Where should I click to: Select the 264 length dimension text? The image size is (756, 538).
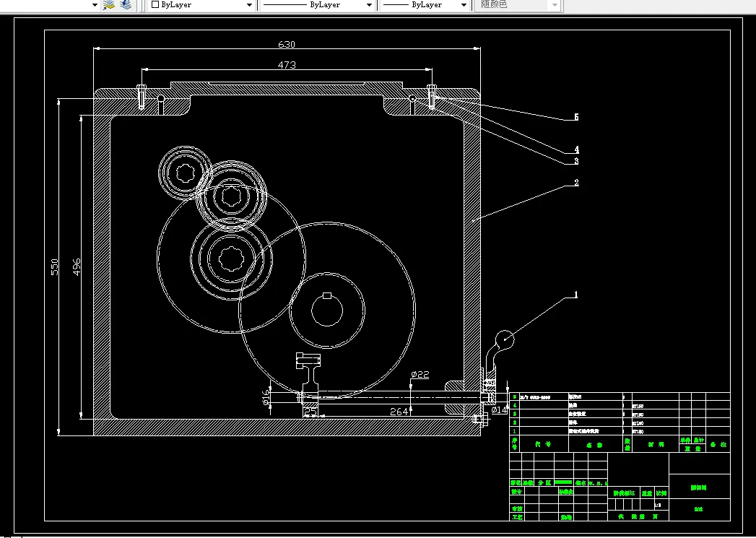point(399,411)
